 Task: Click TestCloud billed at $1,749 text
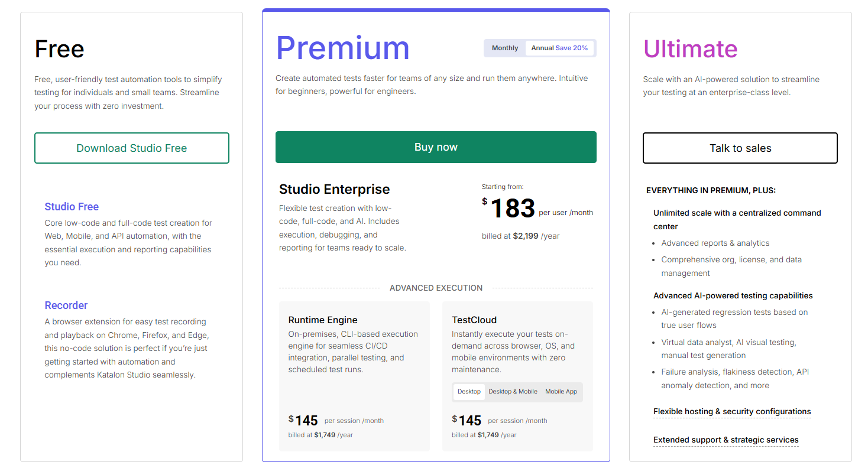pos(484,435)
